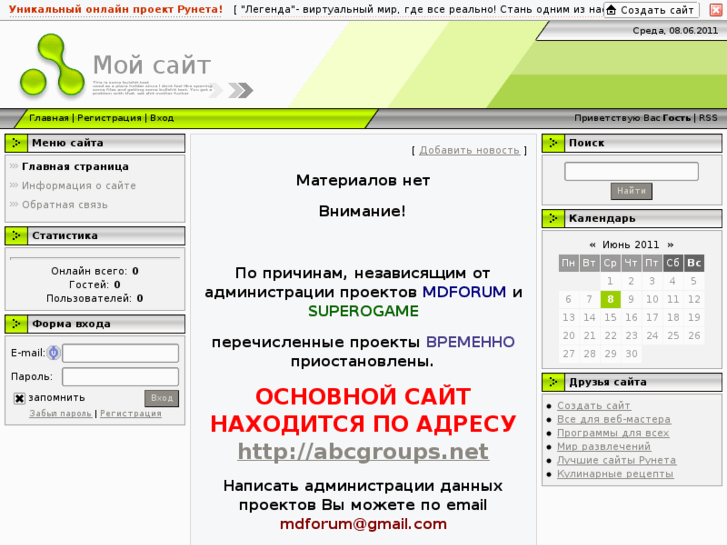Image resolution: width=727 pixels, height=545 pixels.
Task: Go to previous month in calendar
Action: coord(592,244)
